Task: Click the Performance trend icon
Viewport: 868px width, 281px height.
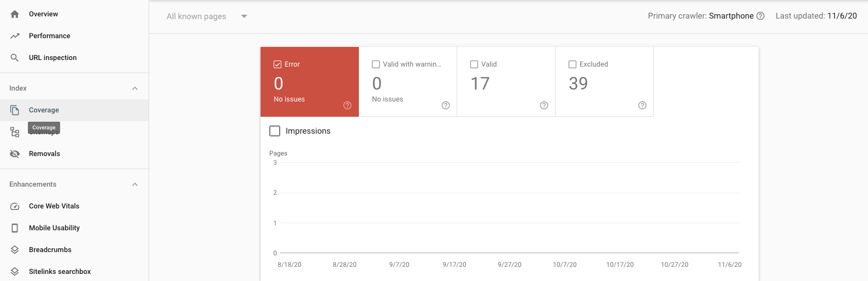Action: coord(15,36)
